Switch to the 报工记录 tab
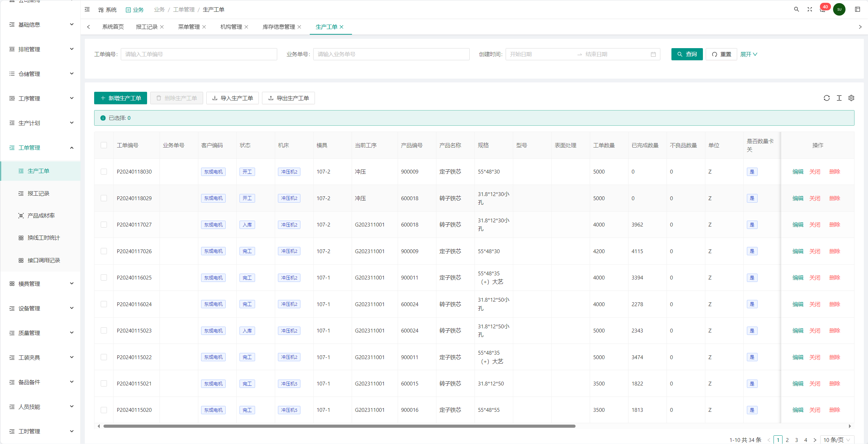Viewport: 868px width, 444px height. pyautogui.click(x=146, y=27)
